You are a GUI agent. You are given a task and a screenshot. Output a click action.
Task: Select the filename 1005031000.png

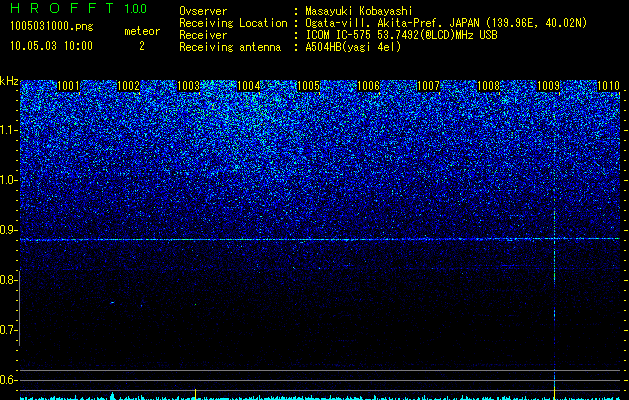point(52,26)
